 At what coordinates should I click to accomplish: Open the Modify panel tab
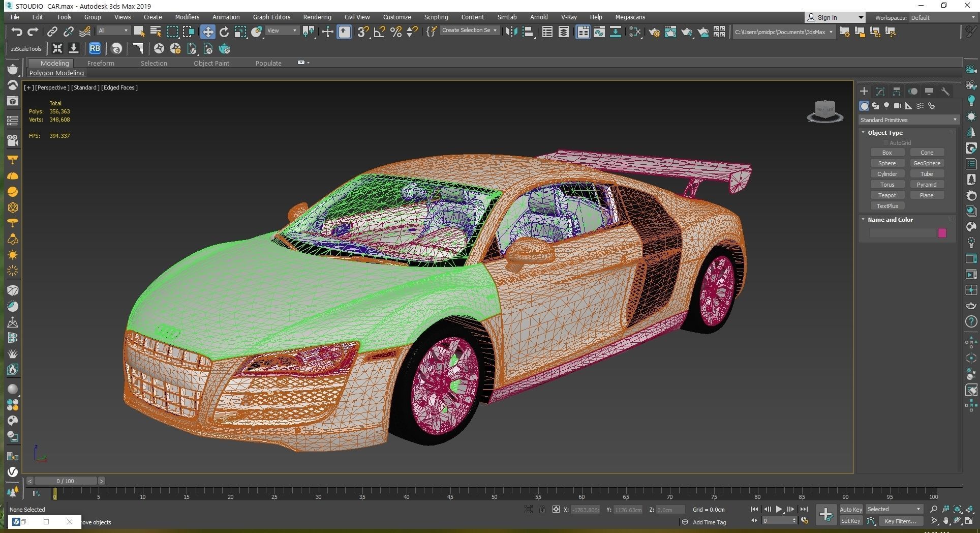[880, 91]
